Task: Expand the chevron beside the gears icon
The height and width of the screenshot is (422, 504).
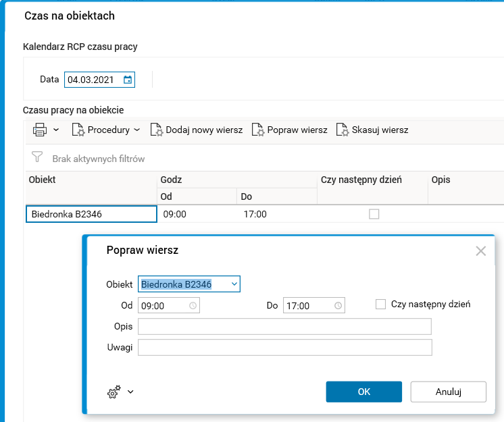Action: coord(130,392)
